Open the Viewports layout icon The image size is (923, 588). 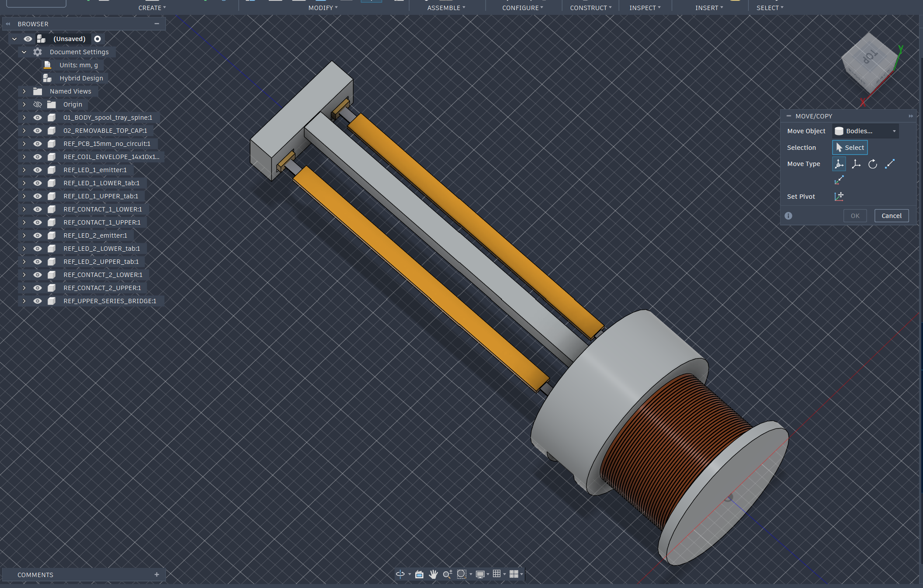point(514,574)
